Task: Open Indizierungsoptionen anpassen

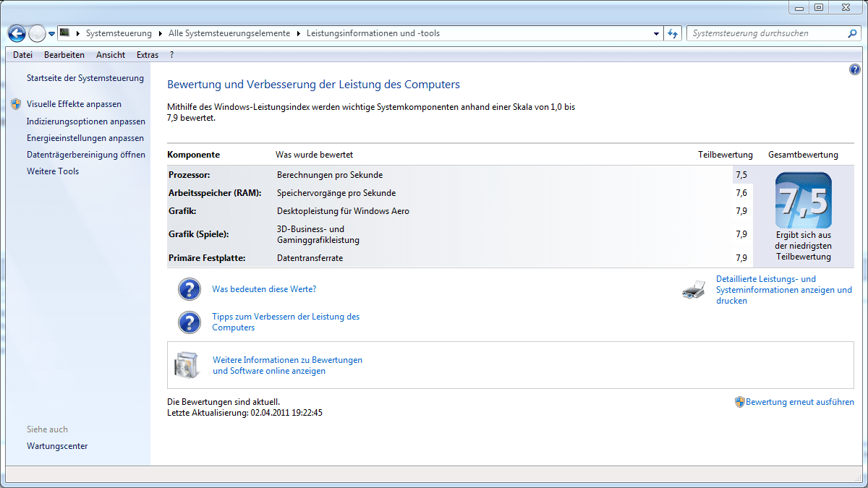Action: pyautogui.click(x=86, y=121)
